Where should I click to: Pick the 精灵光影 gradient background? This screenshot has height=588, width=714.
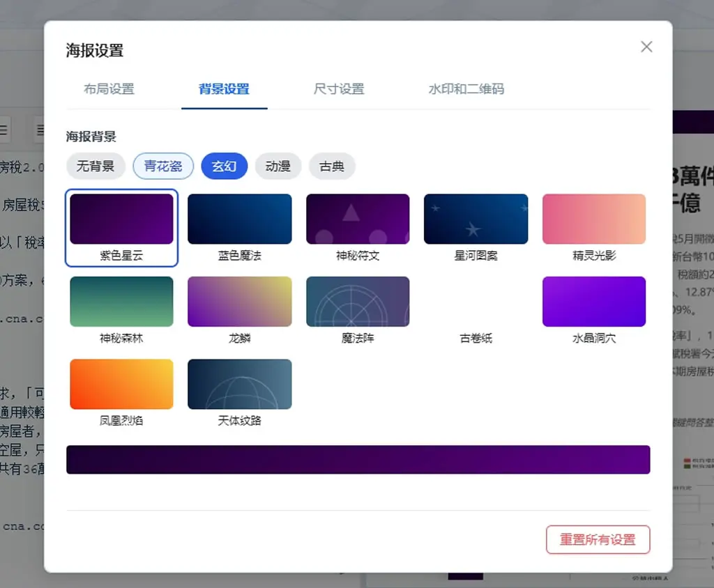[594, 228]
